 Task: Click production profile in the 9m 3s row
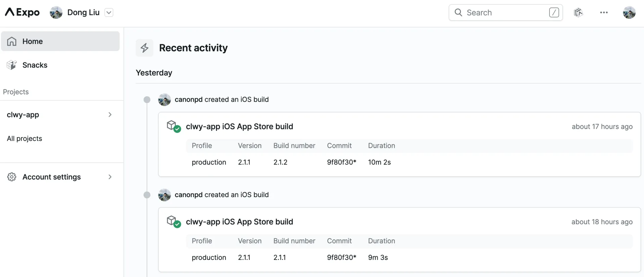point(209,258)
